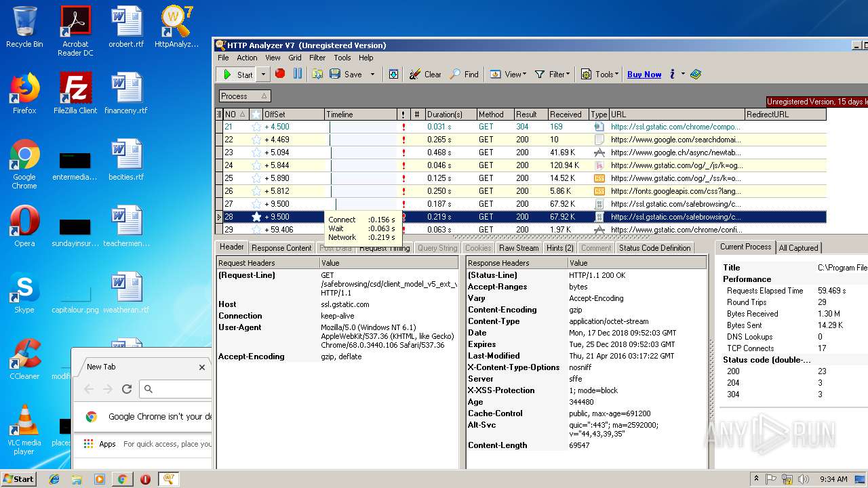Viewport: 868px width, 488px height.
Task: Click the green help book icon
Action: [x=696, y=74]
